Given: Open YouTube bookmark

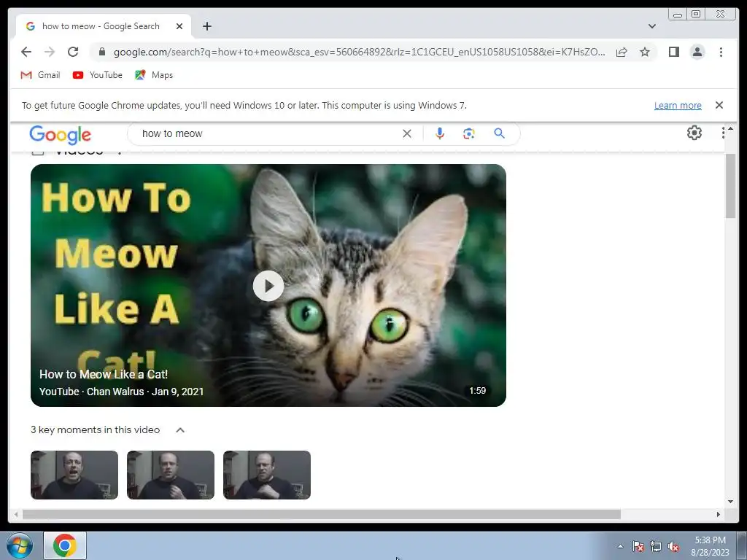Looking at the screenshot, I should [x=98, y=75].
